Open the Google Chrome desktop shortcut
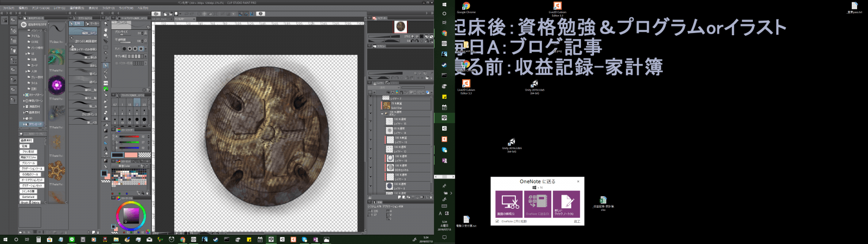868x244 pixels. [466, 7]
